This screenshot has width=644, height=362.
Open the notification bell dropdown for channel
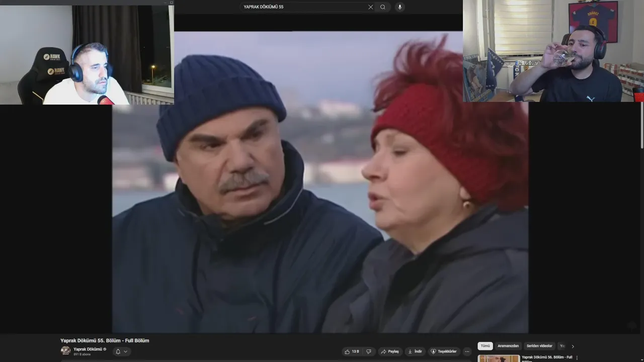(x=121, y=351)
